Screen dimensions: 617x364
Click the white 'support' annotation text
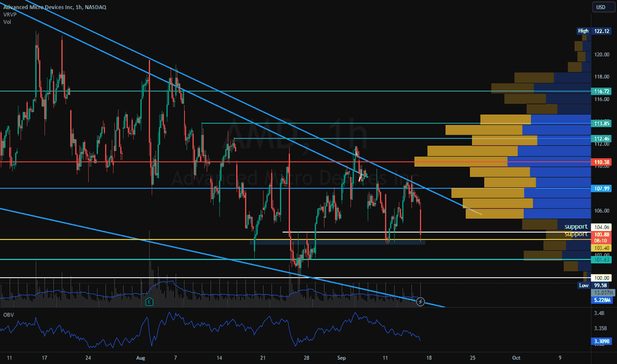click(x=576, y=226)
